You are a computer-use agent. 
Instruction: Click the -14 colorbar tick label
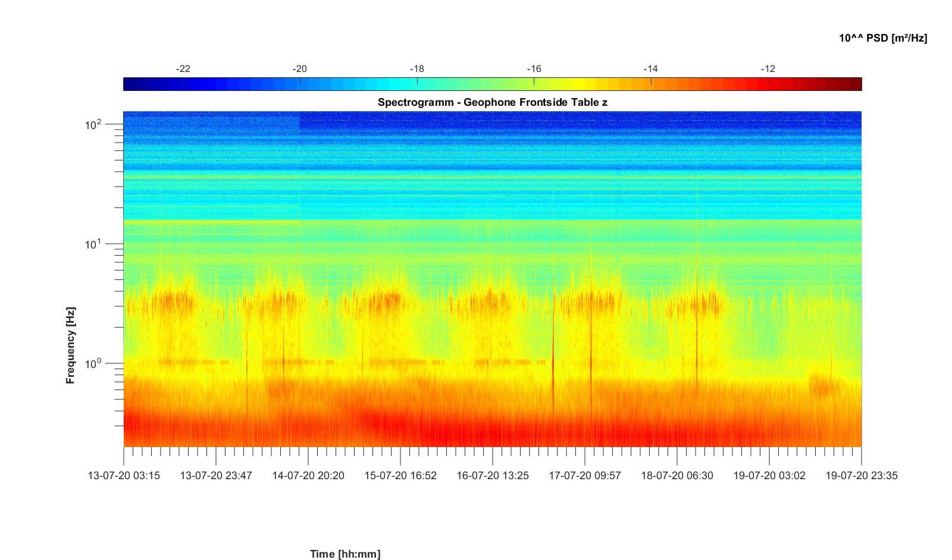(x=651, y=69)
